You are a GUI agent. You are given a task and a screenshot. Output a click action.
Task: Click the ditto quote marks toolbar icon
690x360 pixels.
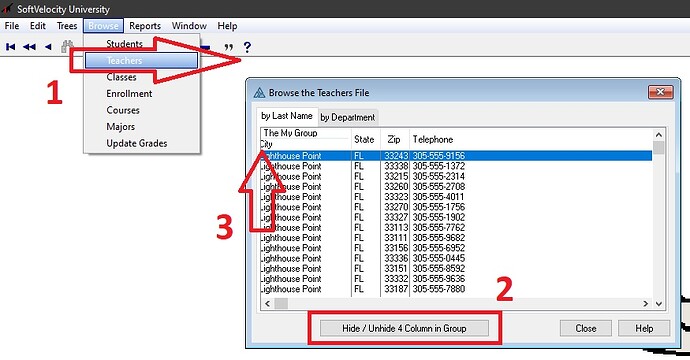point(228,47)
